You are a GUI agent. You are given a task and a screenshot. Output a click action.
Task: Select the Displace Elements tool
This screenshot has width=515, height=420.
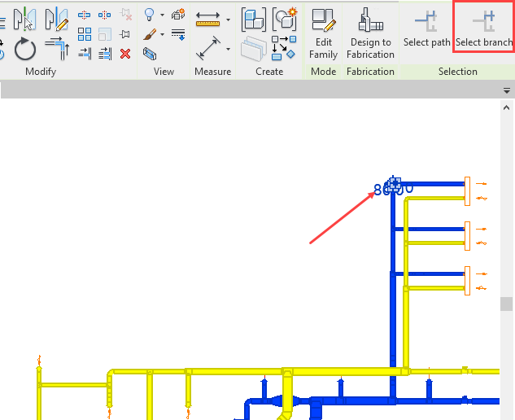click(178, 14)
